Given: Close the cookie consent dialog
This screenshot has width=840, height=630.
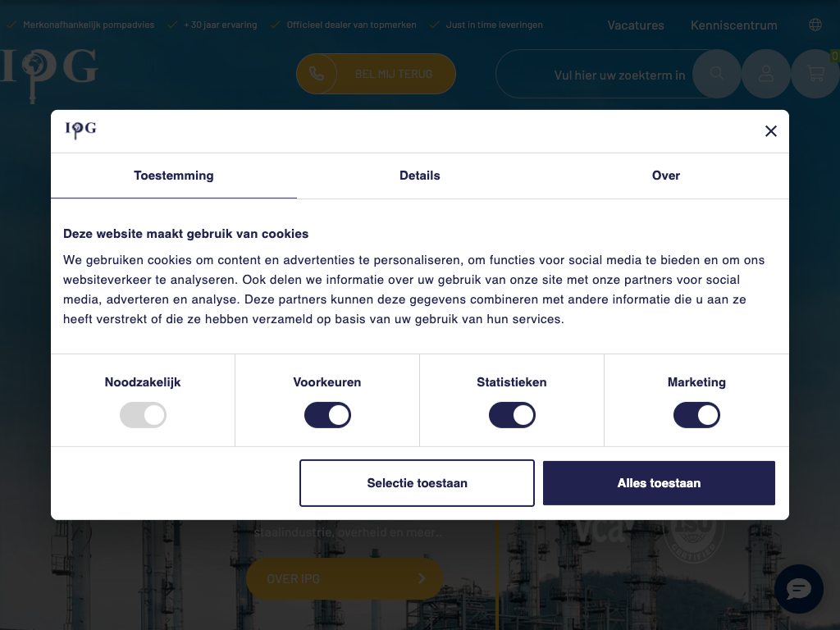Looking at the screenshot, I should 770,131.
